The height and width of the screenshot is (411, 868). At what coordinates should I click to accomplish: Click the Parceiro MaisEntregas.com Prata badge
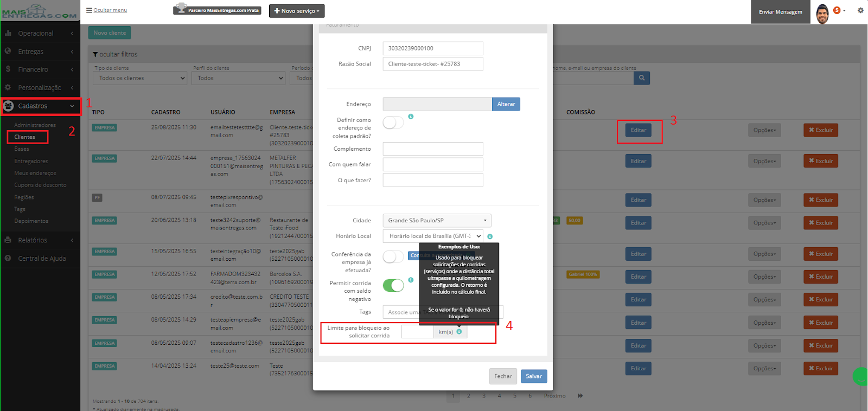217,10
